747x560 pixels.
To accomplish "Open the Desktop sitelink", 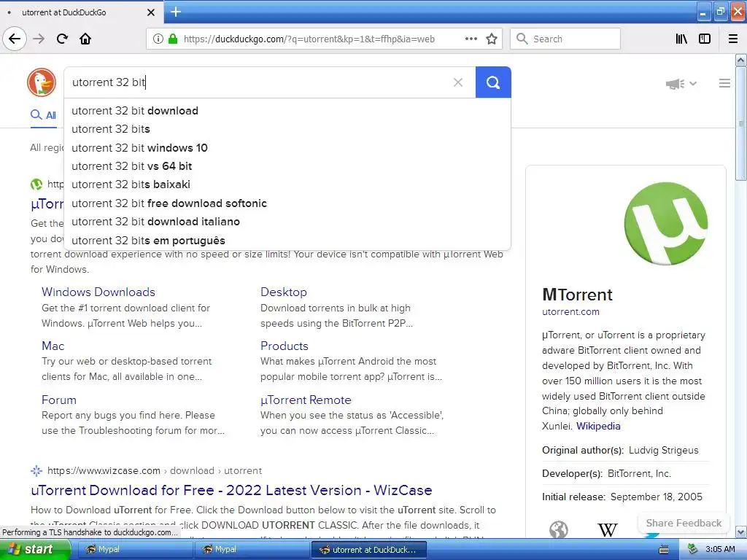I will pos(284,292).
